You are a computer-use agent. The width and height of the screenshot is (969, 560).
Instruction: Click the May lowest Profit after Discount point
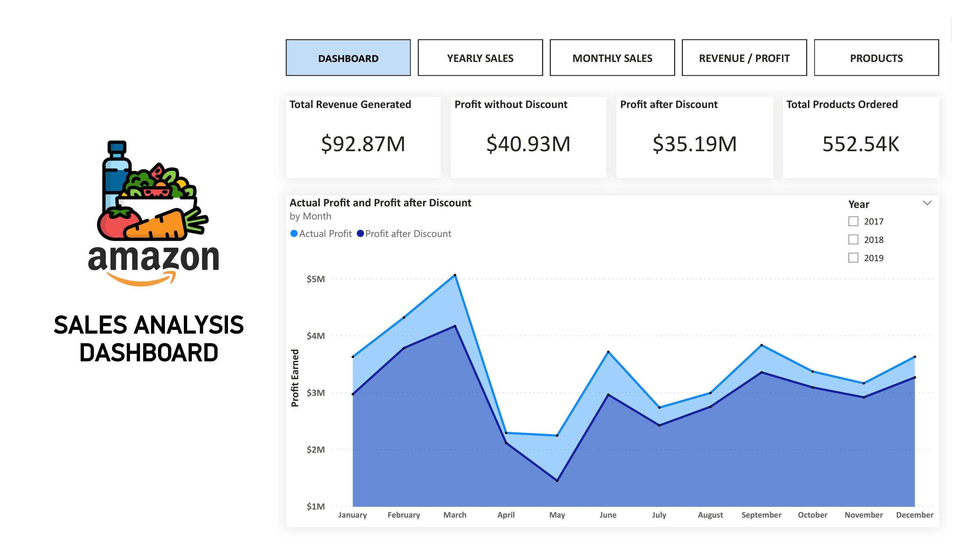(557, 481)
